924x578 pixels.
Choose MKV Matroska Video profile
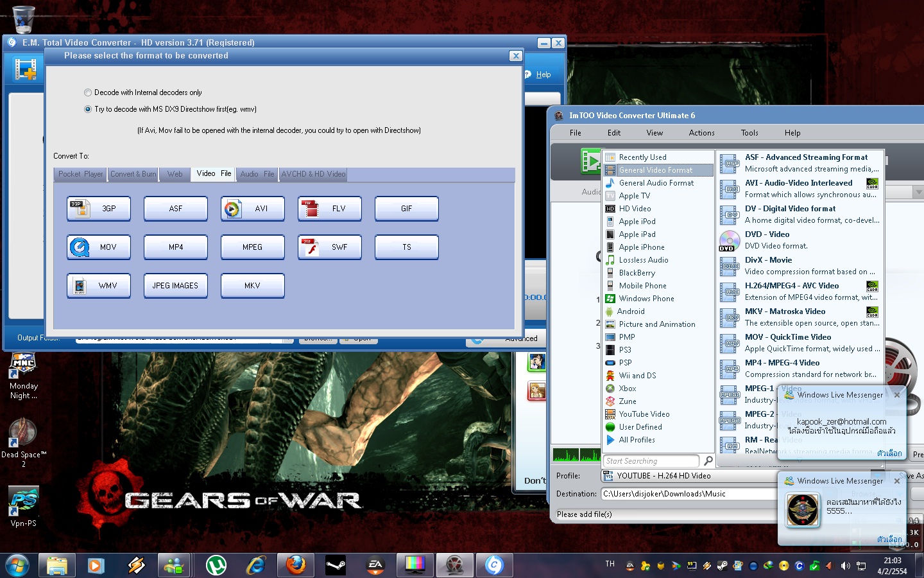point(800,317)
